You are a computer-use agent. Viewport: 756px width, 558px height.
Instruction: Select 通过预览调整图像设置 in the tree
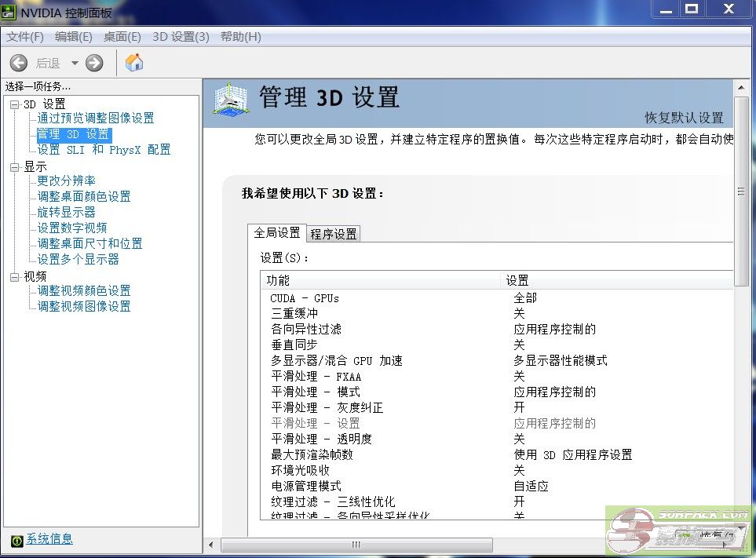click(96, 118)
